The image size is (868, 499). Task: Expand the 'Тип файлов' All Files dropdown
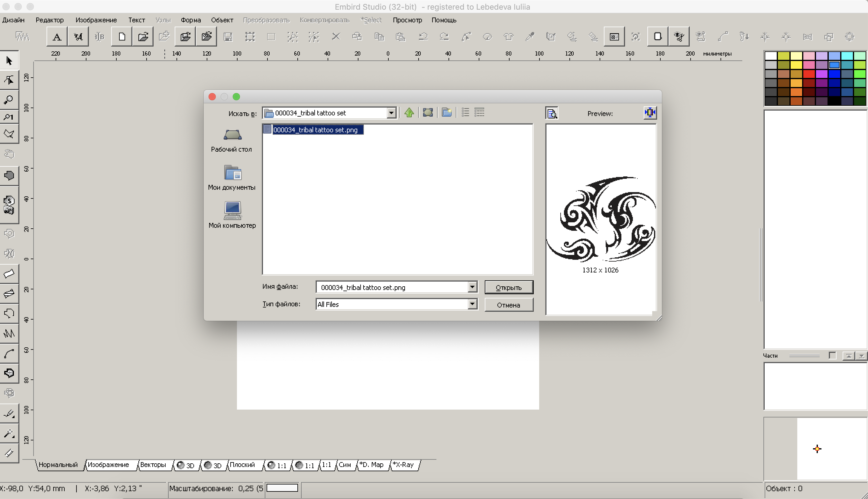472,304
